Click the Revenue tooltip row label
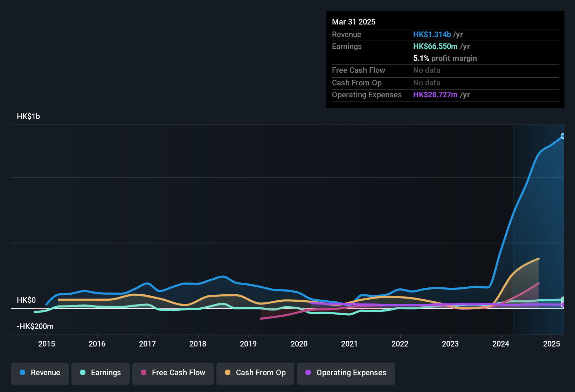 (347, 35)
